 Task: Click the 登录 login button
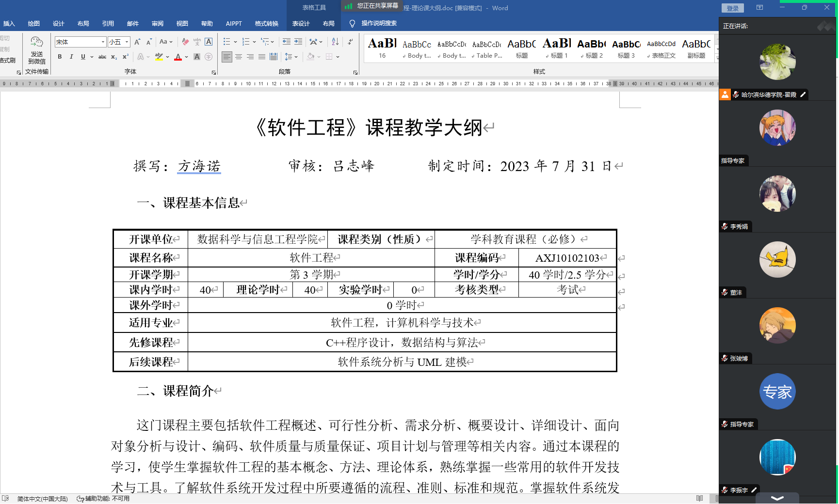click(x=732, y=8)
